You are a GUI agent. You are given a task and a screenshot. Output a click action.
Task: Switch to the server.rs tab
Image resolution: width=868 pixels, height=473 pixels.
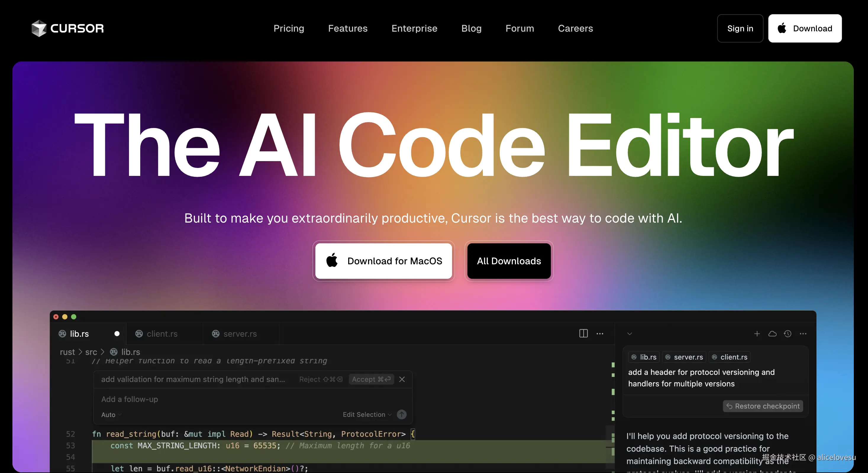click(240, 333)
